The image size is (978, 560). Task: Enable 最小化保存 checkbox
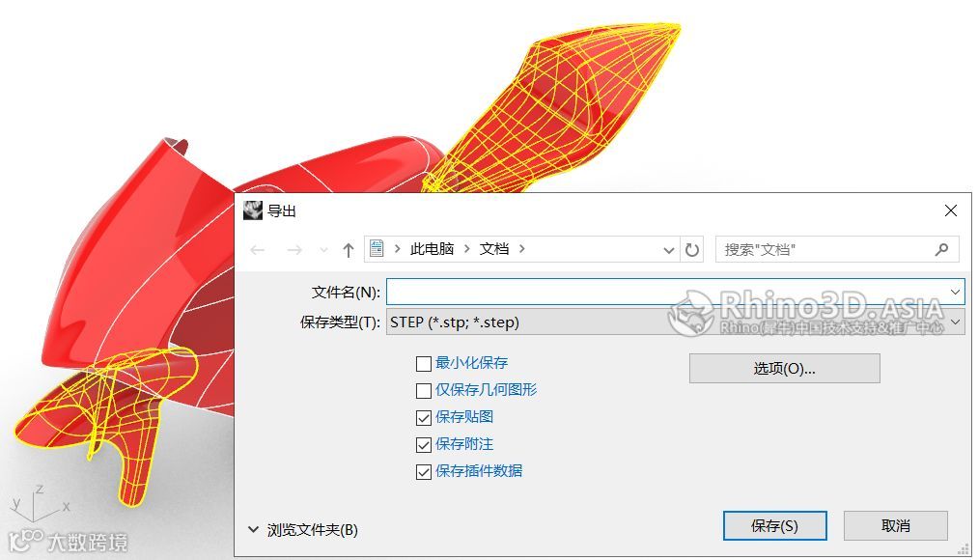tap(424, 364)
